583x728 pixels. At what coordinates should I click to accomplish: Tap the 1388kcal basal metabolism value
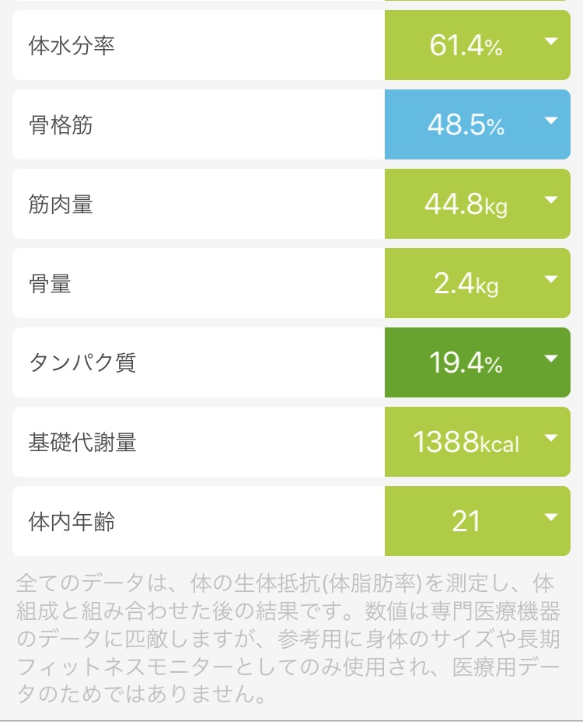(466, 442)
